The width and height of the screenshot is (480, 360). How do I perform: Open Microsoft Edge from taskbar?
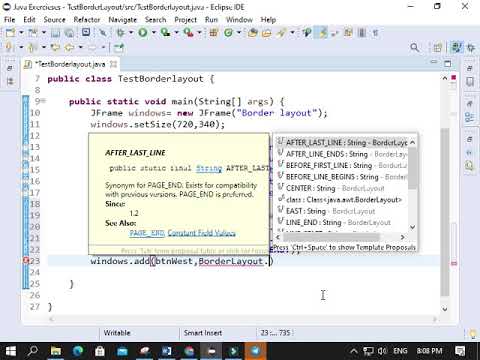(x=78, y=351)
